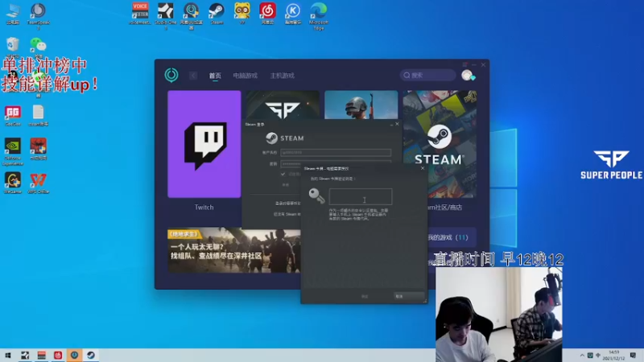Switch to the 主机游戏 tab

283,76
